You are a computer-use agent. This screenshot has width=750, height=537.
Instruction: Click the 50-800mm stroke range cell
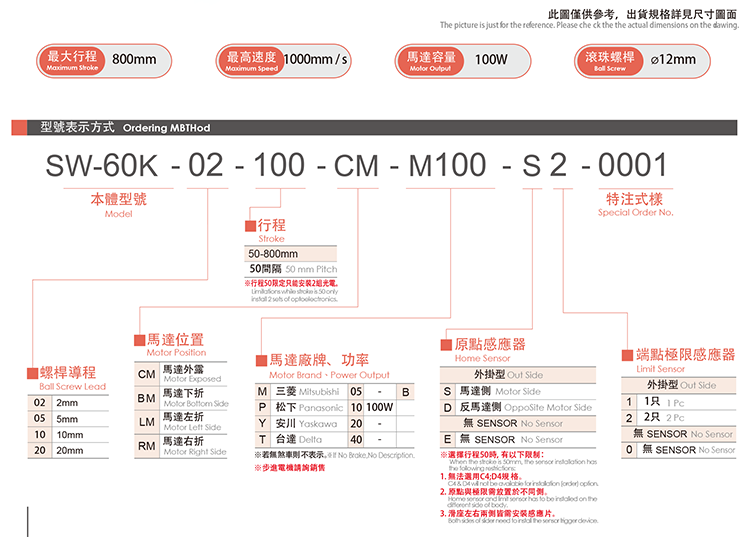pyautogui.click(x=291, y=255)
